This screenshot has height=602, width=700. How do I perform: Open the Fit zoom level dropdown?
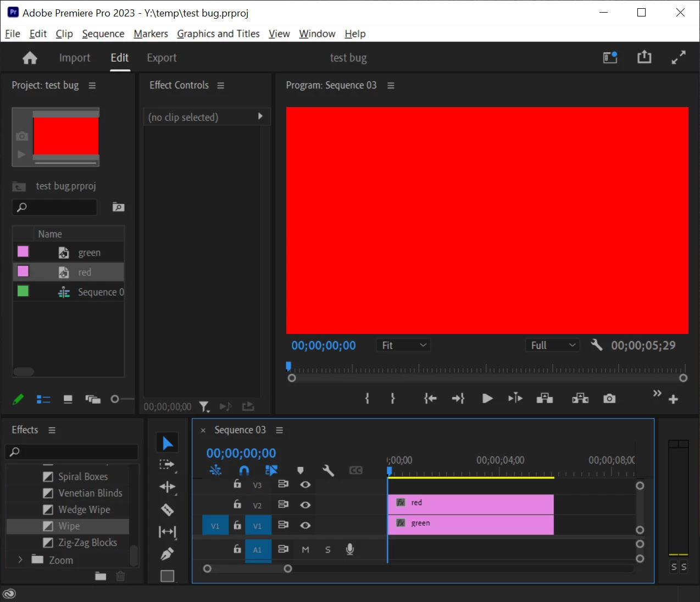(x=404, y=345)
